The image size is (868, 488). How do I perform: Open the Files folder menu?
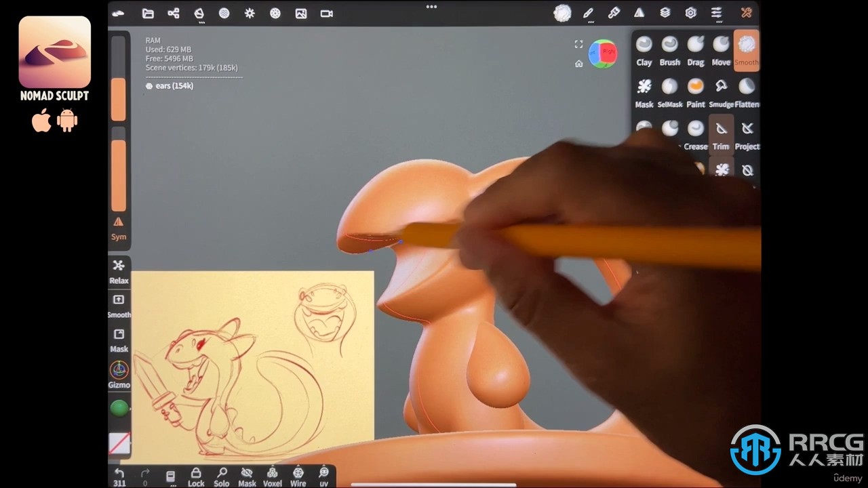[148, 13]
